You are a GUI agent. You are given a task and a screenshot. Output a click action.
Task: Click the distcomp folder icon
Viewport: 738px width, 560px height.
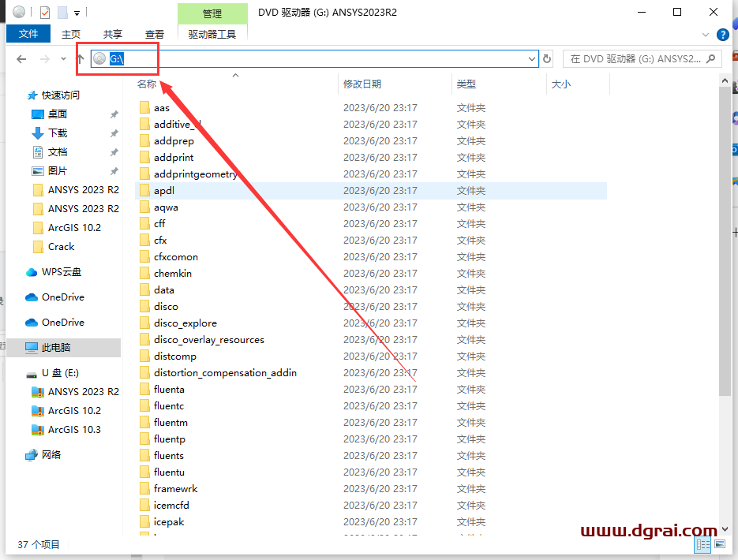point(144,356)
